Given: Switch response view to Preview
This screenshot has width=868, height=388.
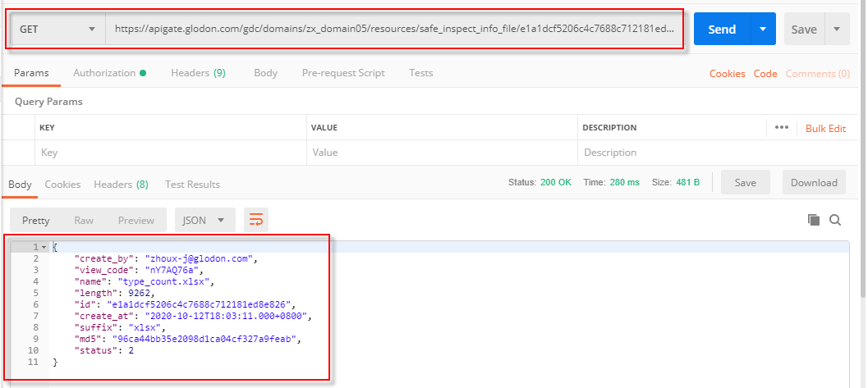Looking at the screenshot, I should pyautogui.click(x=136, y=220).
